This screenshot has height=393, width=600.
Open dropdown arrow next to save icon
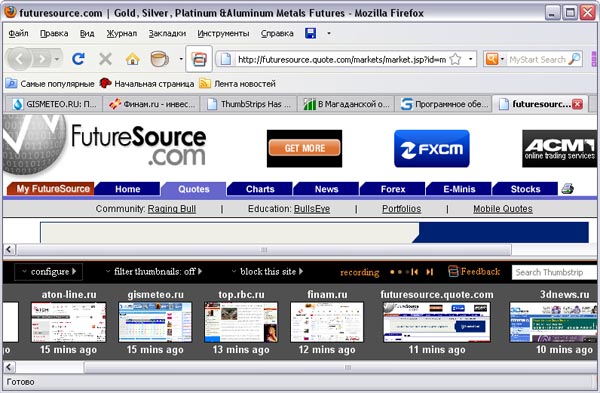pyautogui.click(x=329, y=33)
